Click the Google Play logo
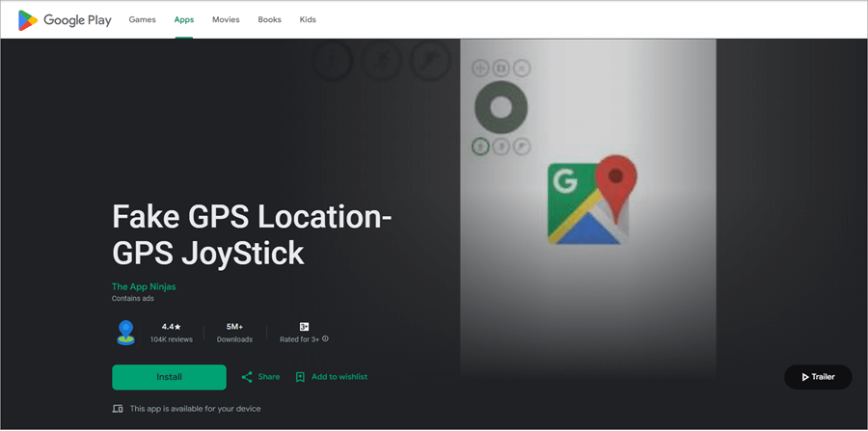Screen dimensions: 868x431 click(65, 20)
